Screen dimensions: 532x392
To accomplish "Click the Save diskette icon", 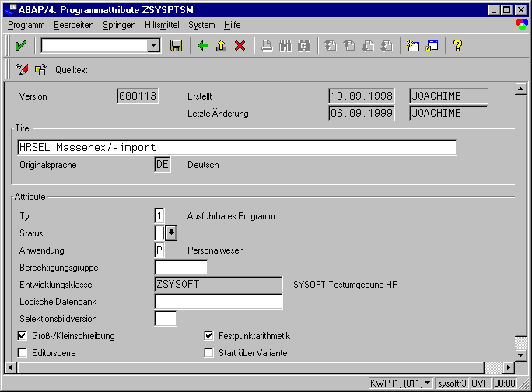I will pyautogui.click(x=176, y=46).
